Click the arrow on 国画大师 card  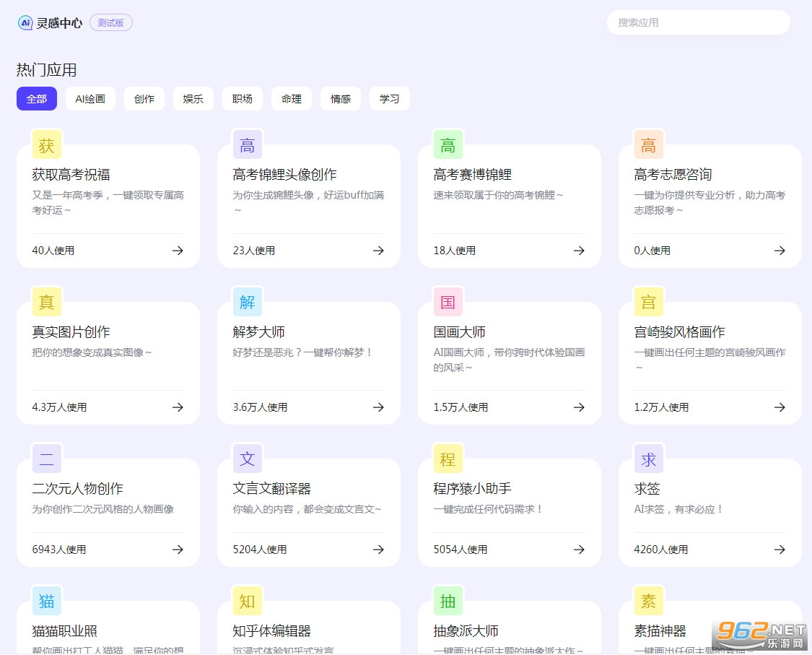[579, 407]
